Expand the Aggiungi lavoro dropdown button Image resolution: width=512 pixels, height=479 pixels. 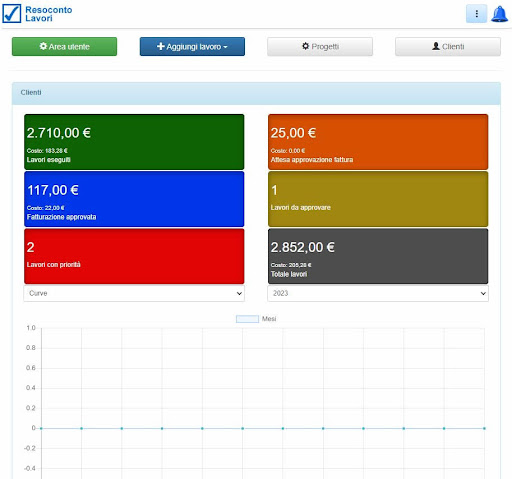point(192,46)
